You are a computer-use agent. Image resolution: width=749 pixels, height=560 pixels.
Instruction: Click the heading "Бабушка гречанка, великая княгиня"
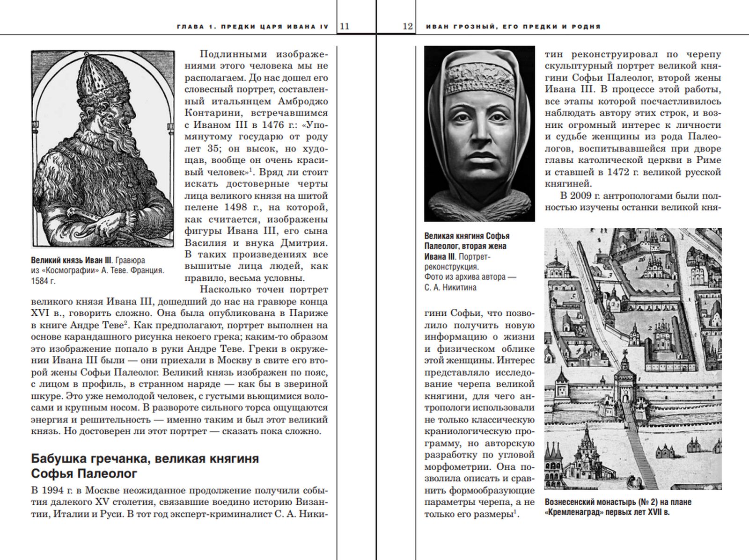tap(145, 458)
